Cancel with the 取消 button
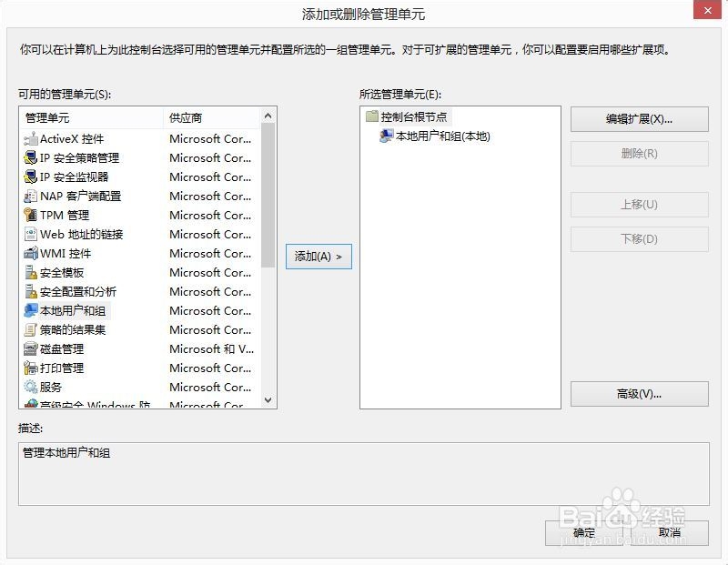 click(x=670, y=533)
